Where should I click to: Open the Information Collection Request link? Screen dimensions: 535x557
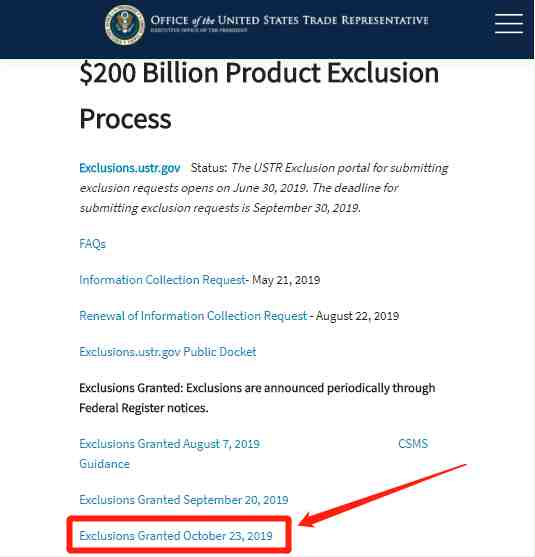pyautogui.click(x=162, y=280)
